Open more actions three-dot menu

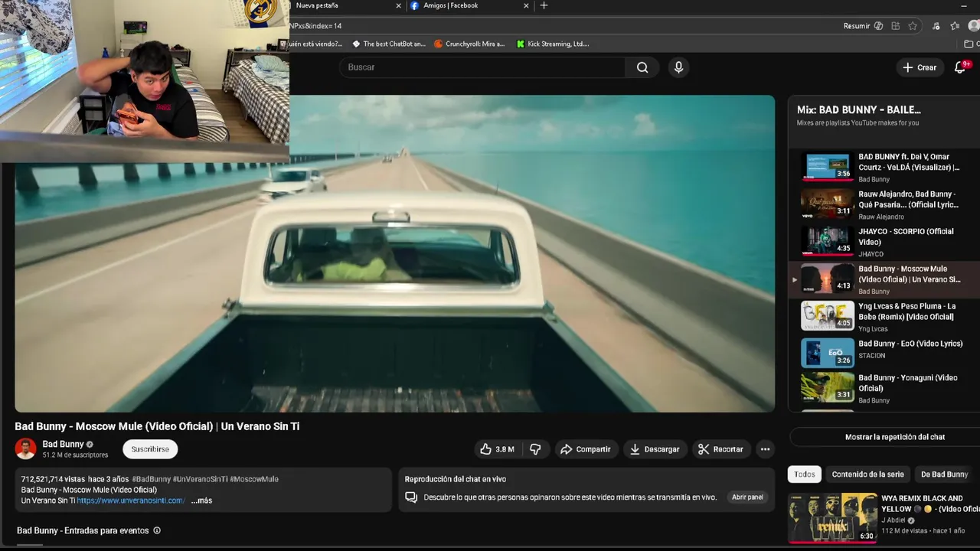tap(765, 449)
